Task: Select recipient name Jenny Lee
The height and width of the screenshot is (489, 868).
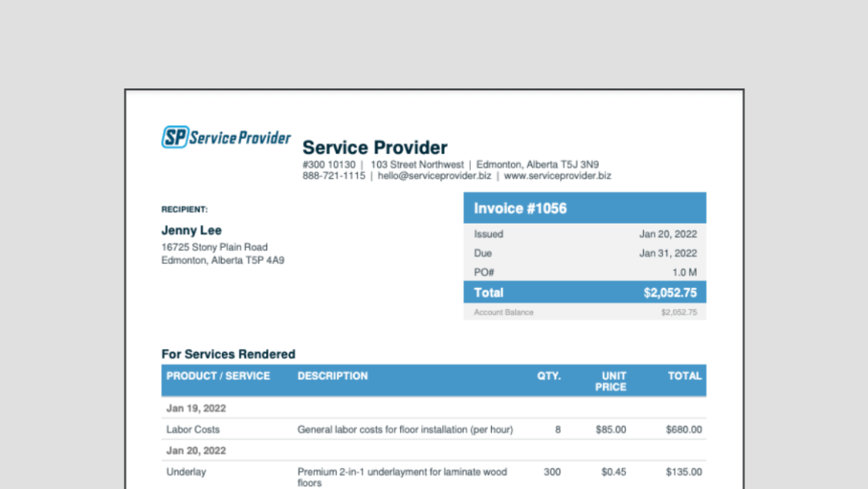Action: [191, 230]
